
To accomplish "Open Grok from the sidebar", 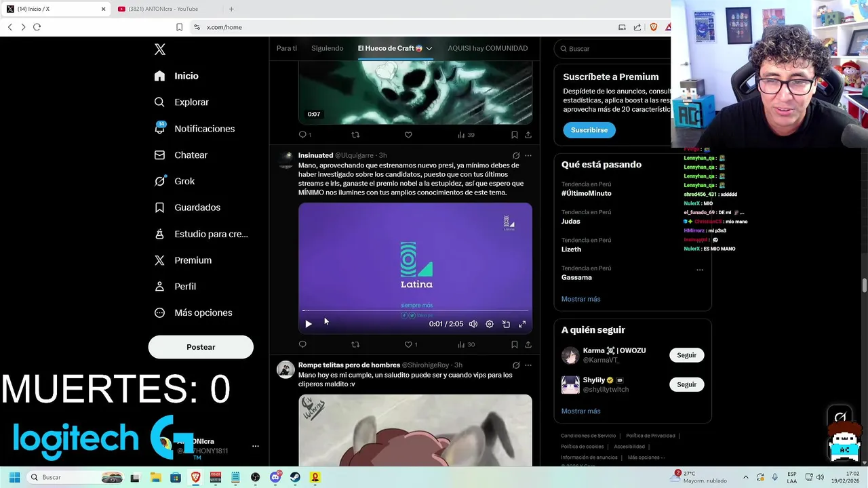I will click(x=174, y=181).
